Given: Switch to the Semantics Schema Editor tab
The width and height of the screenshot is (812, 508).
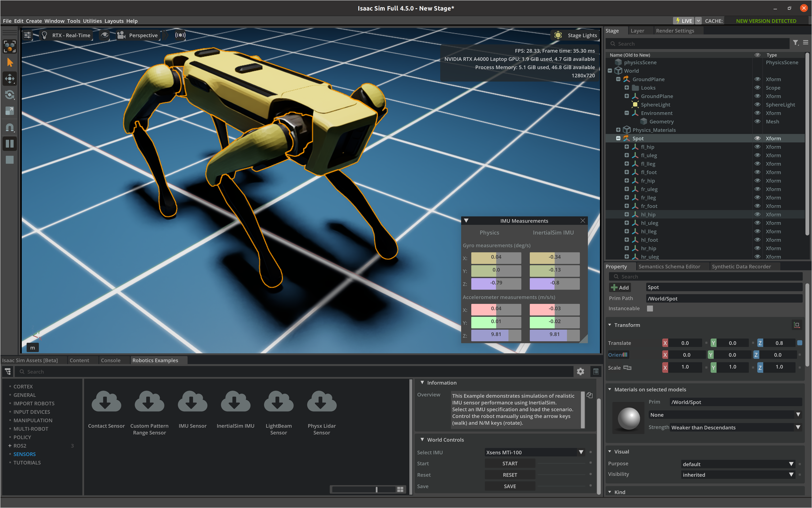Looking at the screenshot, I should click(x=669, y=266).
